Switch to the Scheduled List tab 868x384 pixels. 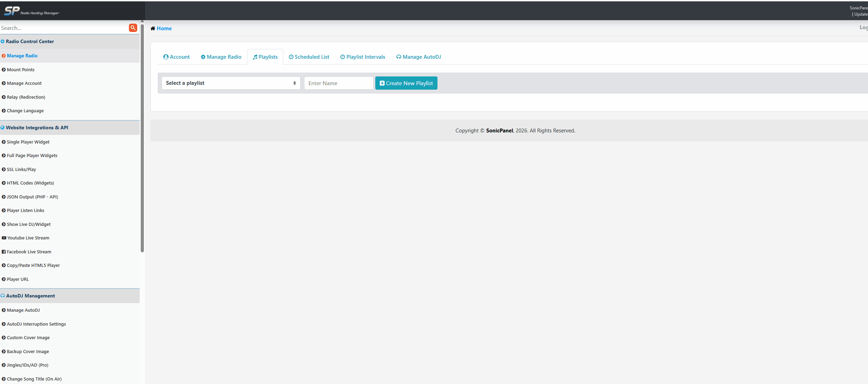point(309,57)
